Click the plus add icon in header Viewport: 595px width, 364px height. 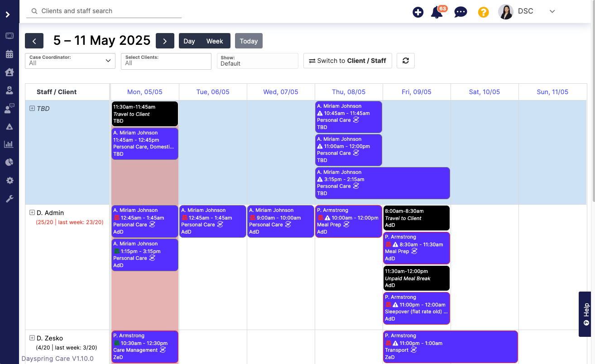pyautogui.click(x=418, y=12)
